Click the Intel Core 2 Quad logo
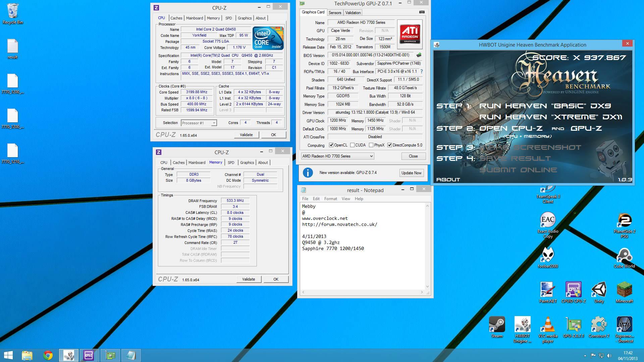 268,38
